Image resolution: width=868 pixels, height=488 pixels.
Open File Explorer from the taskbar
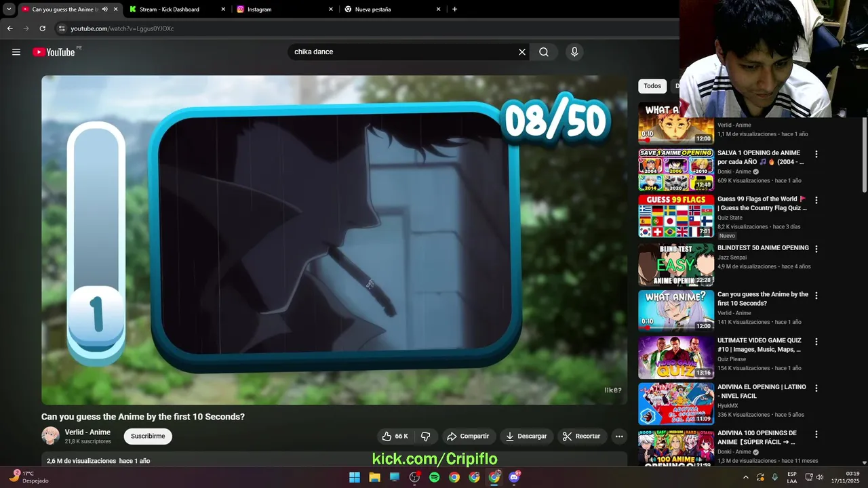coord(374,477)
